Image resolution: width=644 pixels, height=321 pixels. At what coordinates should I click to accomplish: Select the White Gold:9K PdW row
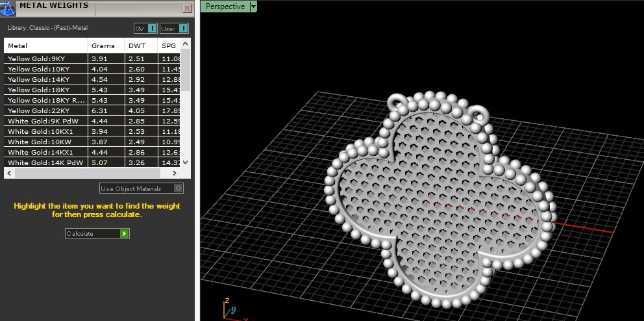[92, 121]
